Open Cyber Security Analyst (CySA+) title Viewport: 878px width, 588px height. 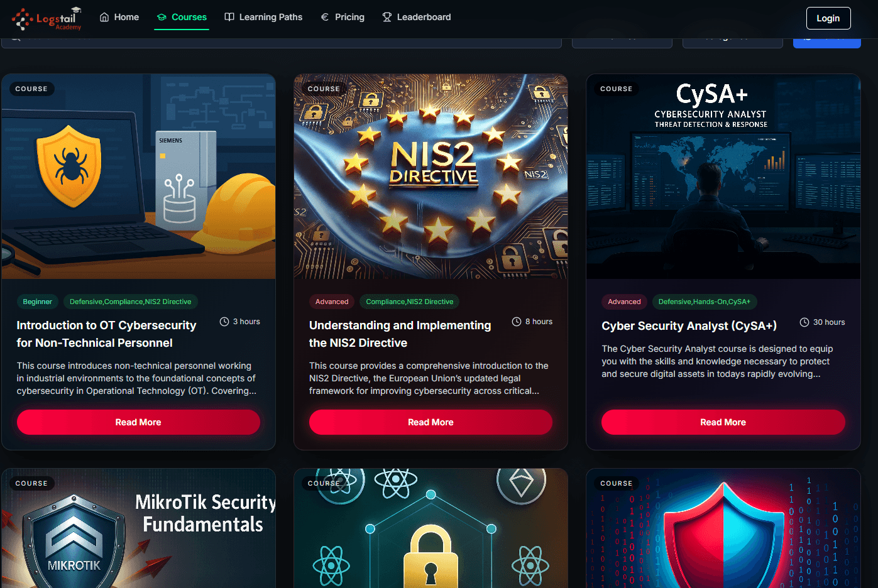pyautogui.click(x=689, y=325)
